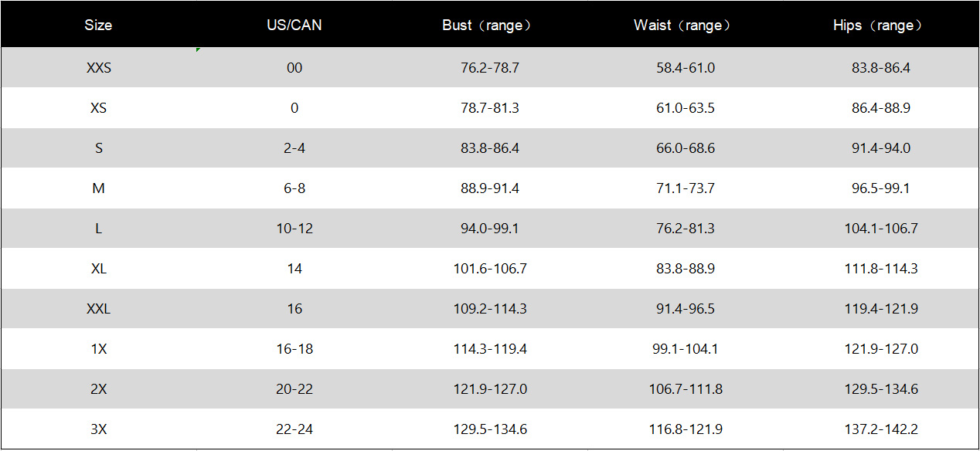
Task: Click the green comment marker triangle
Action: (199, 50)
